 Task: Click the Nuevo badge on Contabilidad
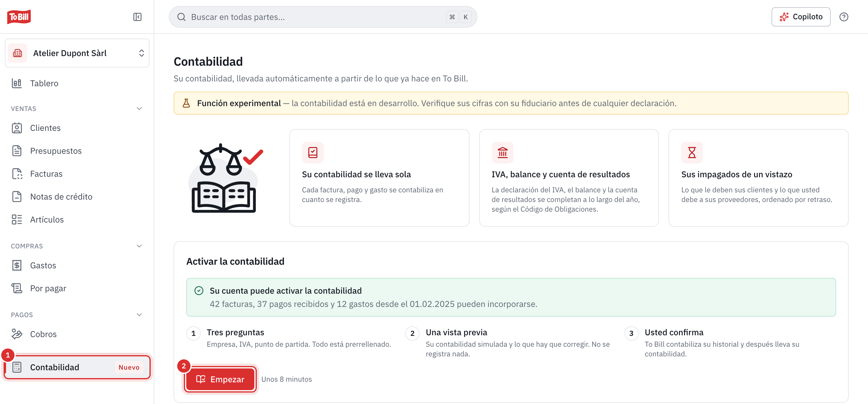129,367
